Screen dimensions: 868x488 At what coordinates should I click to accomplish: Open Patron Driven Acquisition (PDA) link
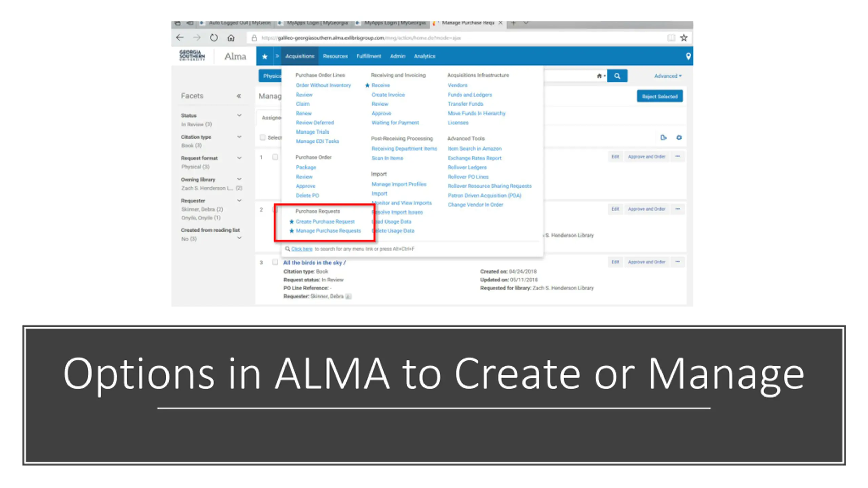click(x=485, y=195)
